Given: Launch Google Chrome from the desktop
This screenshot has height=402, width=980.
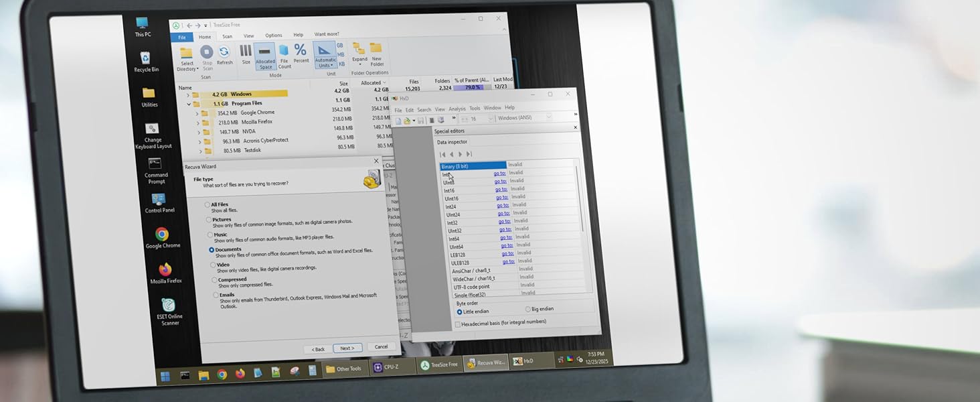Looking at the screenshot, I should pos(163,238).
